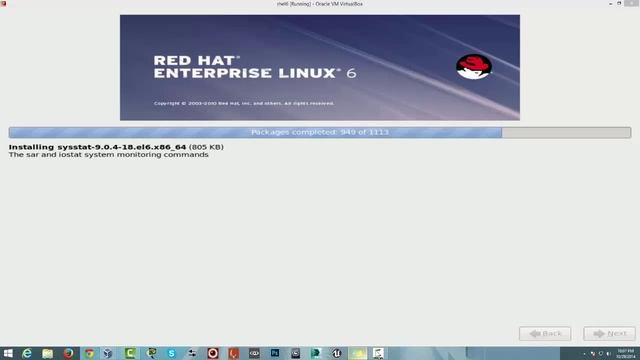The width and height of the screenshot is (640, 360).
Task: Open the red circle recorder taskbar icon
Action: pos(213,353)
